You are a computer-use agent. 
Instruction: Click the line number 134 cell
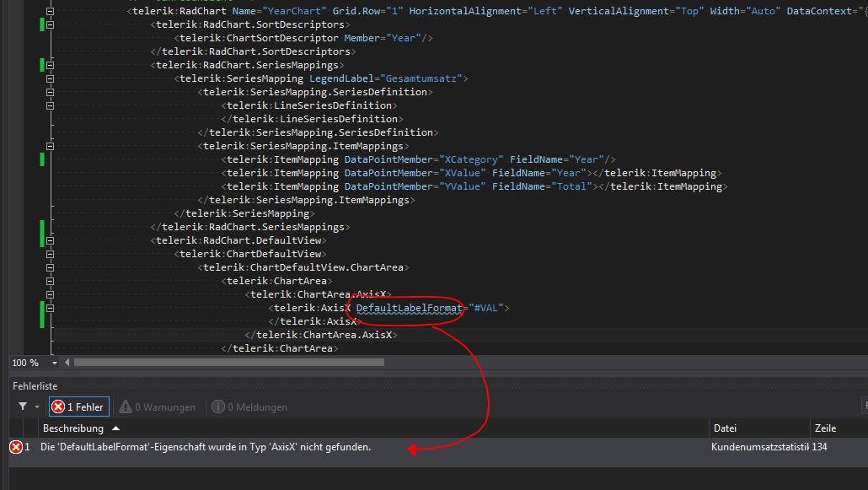(x=819, y=447)
